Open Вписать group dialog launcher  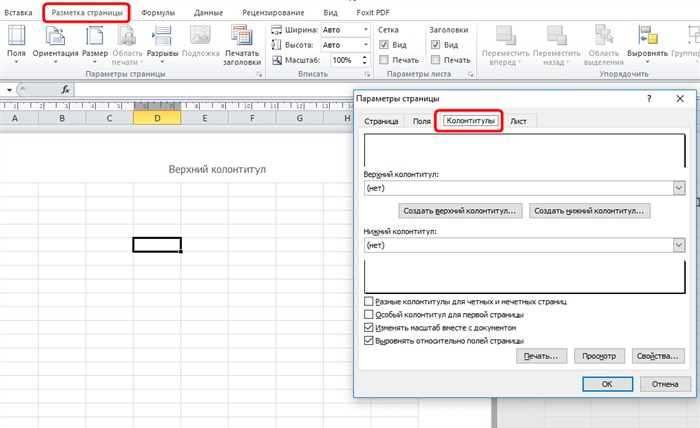point(367,75)
